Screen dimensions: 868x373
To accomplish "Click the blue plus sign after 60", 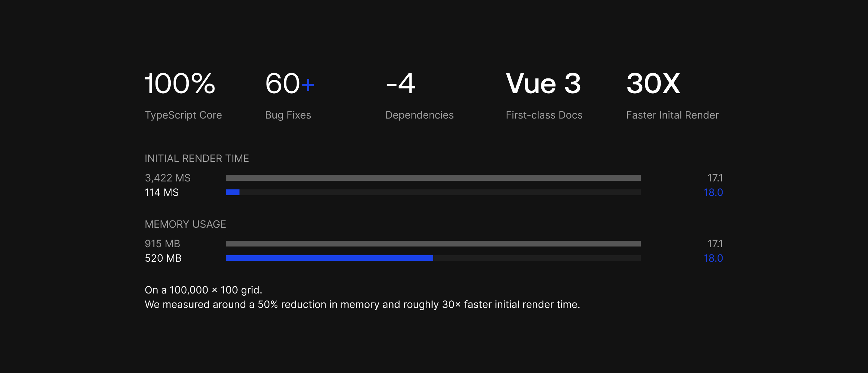I will click(308, 85).
